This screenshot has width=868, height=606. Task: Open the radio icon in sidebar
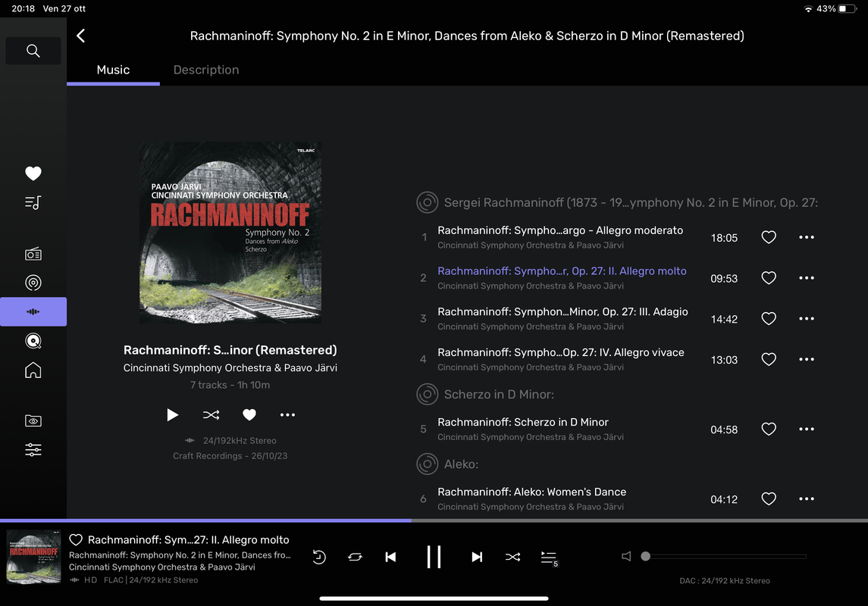coord(33,254)
